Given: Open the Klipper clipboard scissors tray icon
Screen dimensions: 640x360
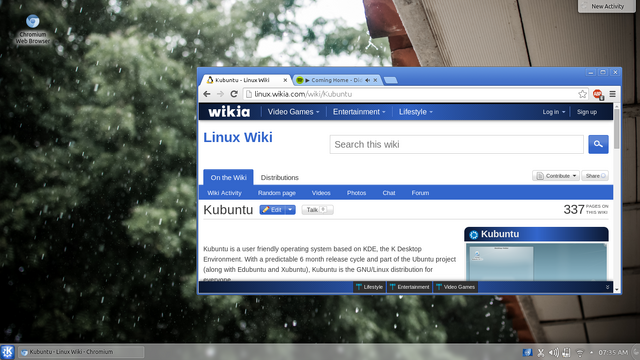Looking at the screenshot, I should point(541,352).
